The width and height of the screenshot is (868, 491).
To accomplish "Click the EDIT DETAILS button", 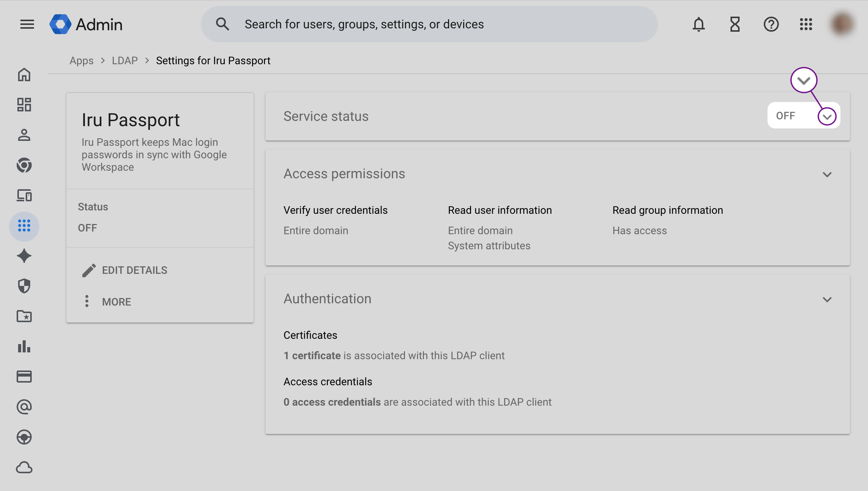I will 125,270.
